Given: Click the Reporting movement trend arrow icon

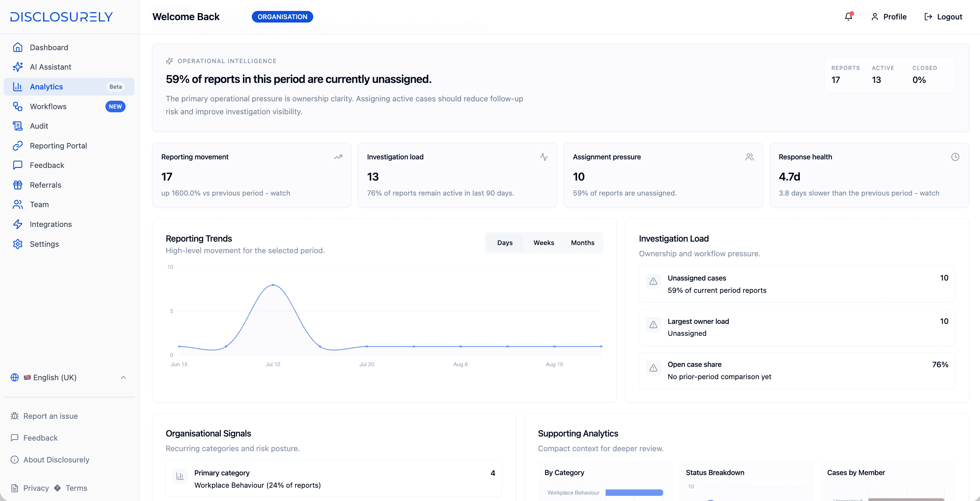Looking at the screenshot, I should pos(338,157).
